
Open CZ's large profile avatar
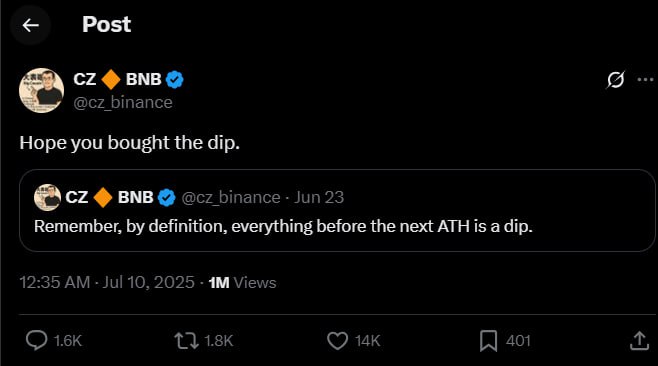pos(42,90)
